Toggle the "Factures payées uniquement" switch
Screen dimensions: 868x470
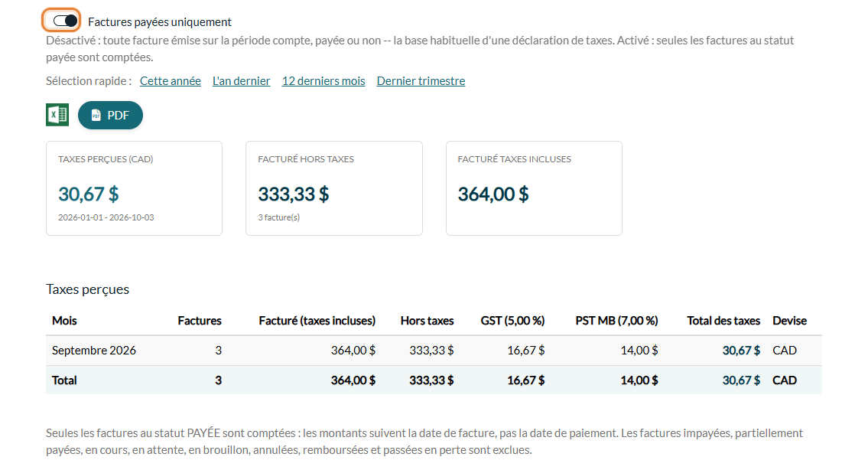(x=65, y=21)
